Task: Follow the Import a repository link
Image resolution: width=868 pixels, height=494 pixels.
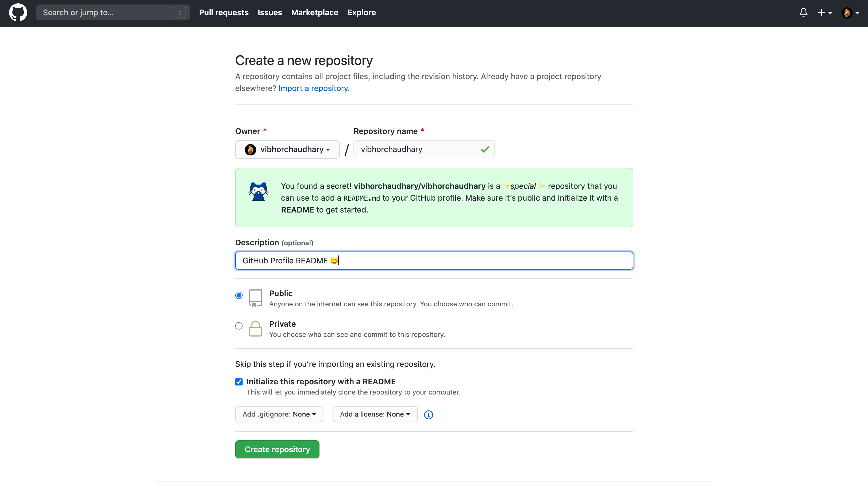Action: click(x=313, y=88)
